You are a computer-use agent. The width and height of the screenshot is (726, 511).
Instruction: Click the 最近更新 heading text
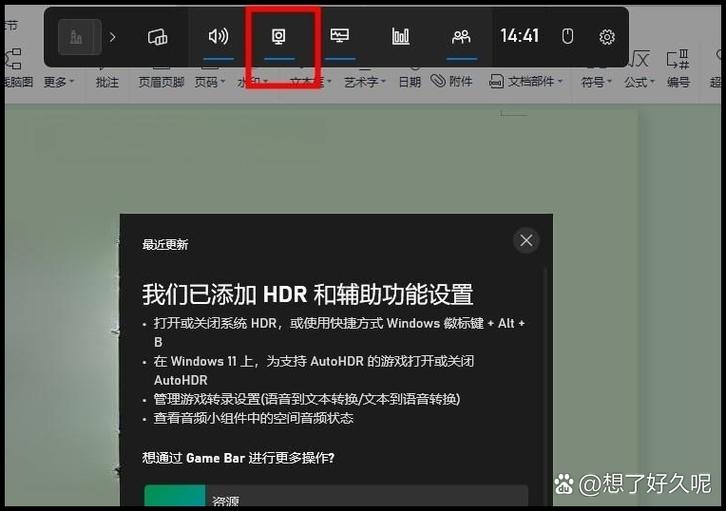coord(165,244)
